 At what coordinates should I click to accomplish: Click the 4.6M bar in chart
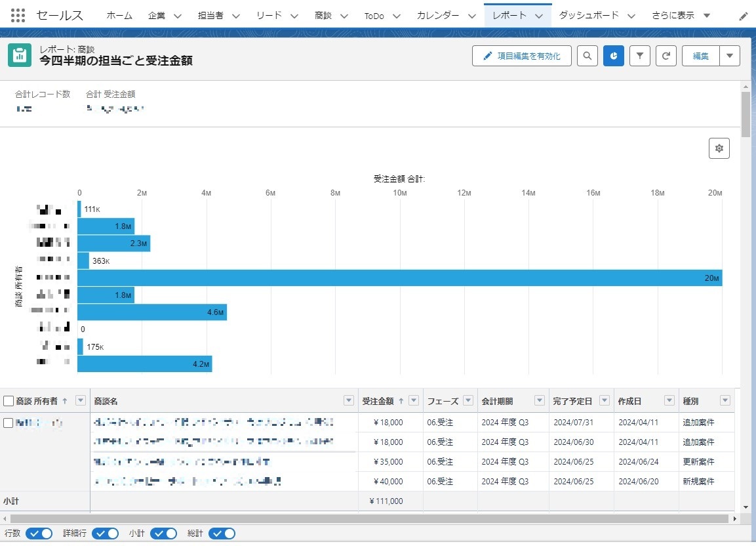click(x=152, y=312)
